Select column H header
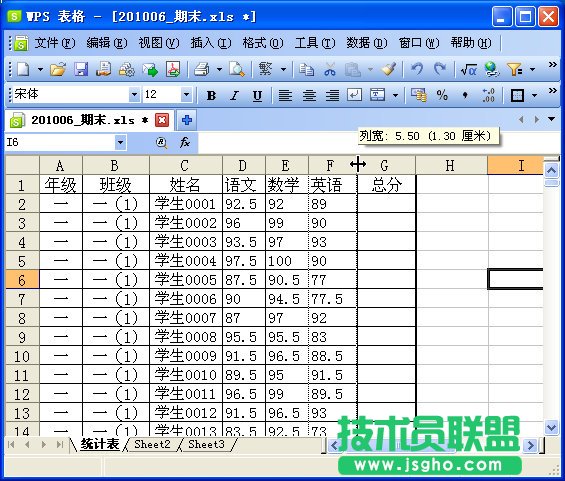 [451, 166]
